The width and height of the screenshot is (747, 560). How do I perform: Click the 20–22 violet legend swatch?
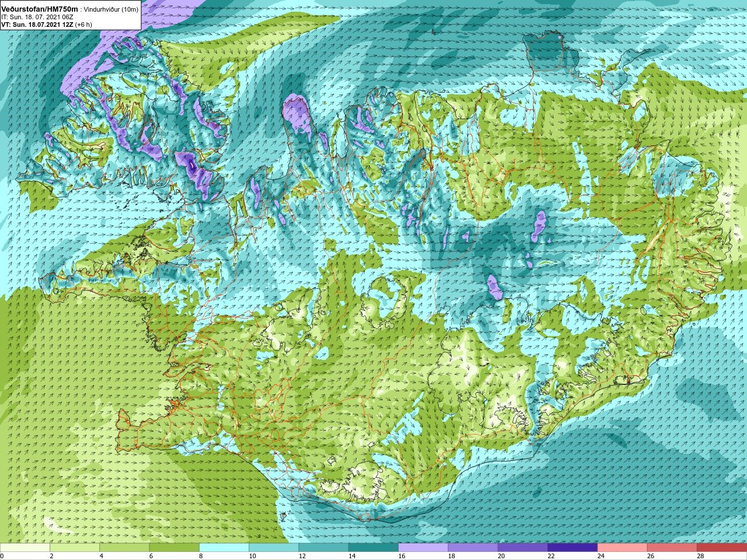[x=523, y=548]
